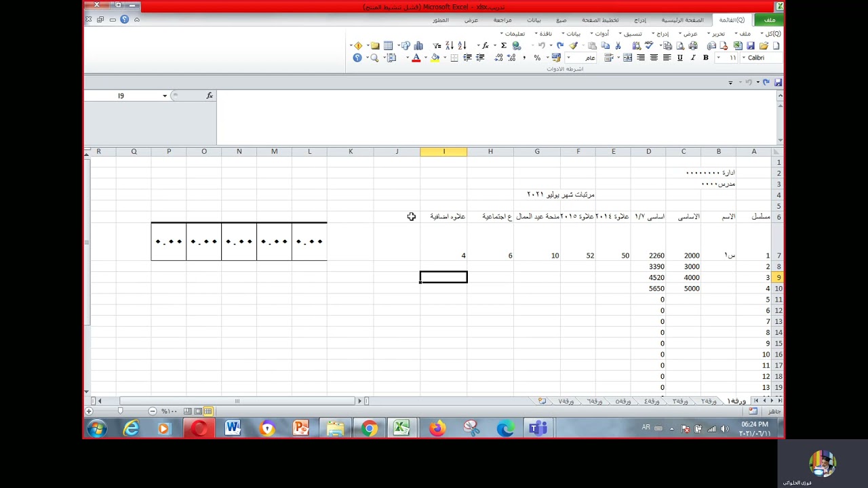Click the Paste clipboard icon
Viewport: 868px width, 488px height.
coord(592,45)
